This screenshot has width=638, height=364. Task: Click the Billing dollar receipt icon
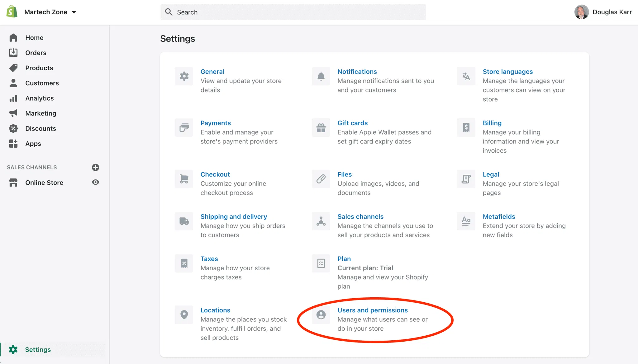tap(466, 128)
